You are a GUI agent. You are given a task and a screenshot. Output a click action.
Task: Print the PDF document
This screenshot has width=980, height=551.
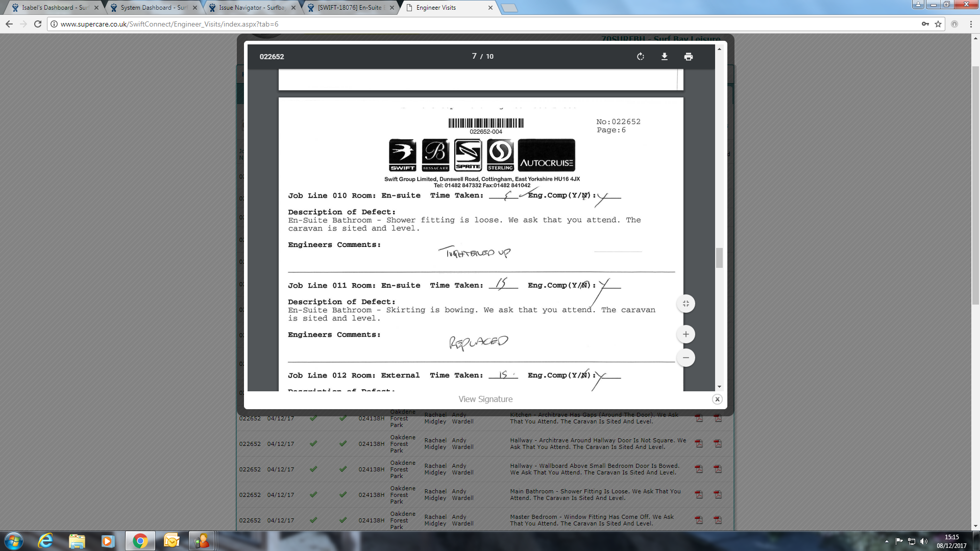(x=688, y=57)
